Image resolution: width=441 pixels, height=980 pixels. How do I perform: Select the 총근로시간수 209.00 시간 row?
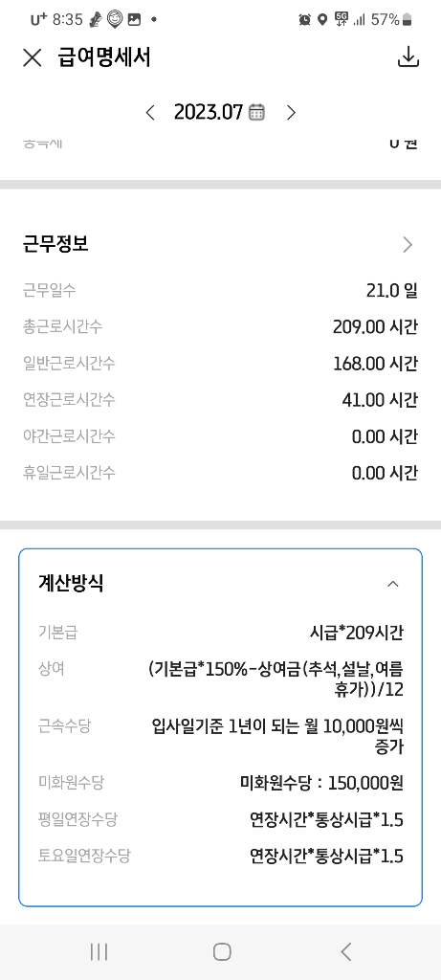coord(220,326)
